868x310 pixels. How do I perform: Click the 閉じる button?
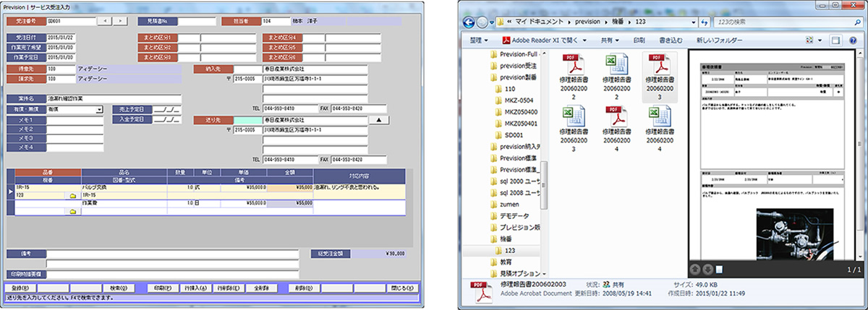tap(404, 287)
